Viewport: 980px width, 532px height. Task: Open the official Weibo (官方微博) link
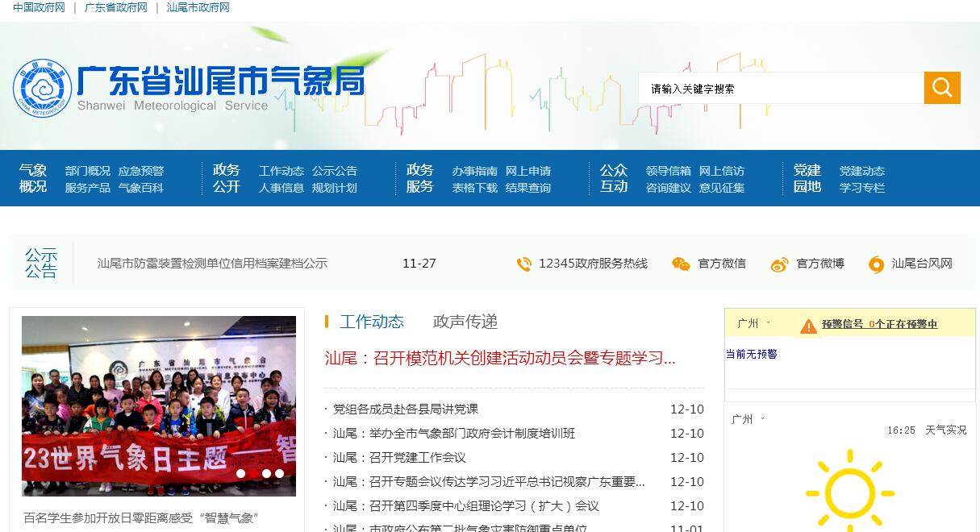pos(808,264)
